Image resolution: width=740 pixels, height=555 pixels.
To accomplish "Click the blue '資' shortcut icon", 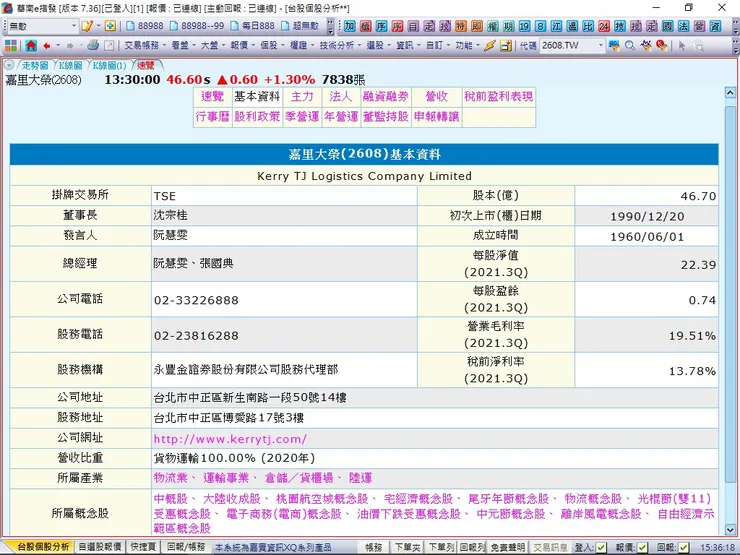I will click(715, 26).
